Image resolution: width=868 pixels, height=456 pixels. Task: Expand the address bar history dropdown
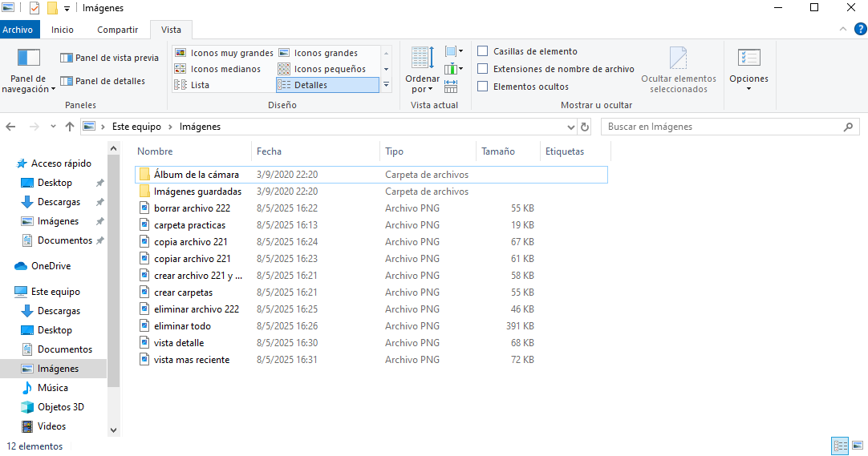tap(570, 127)
